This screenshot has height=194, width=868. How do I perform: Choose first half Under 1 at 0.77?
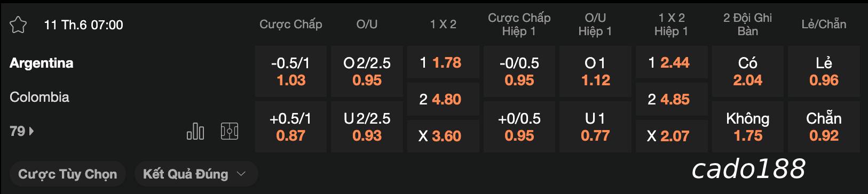click(x=595, y=127)
